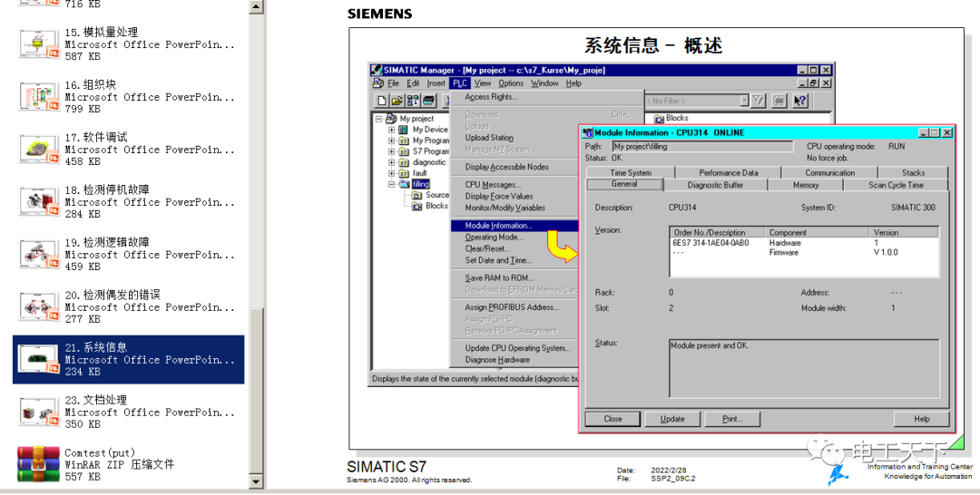Screen dimensions: 980x495
Task: Open the File menu in SIMATIC Manager
Action: (x=393, y=83)
